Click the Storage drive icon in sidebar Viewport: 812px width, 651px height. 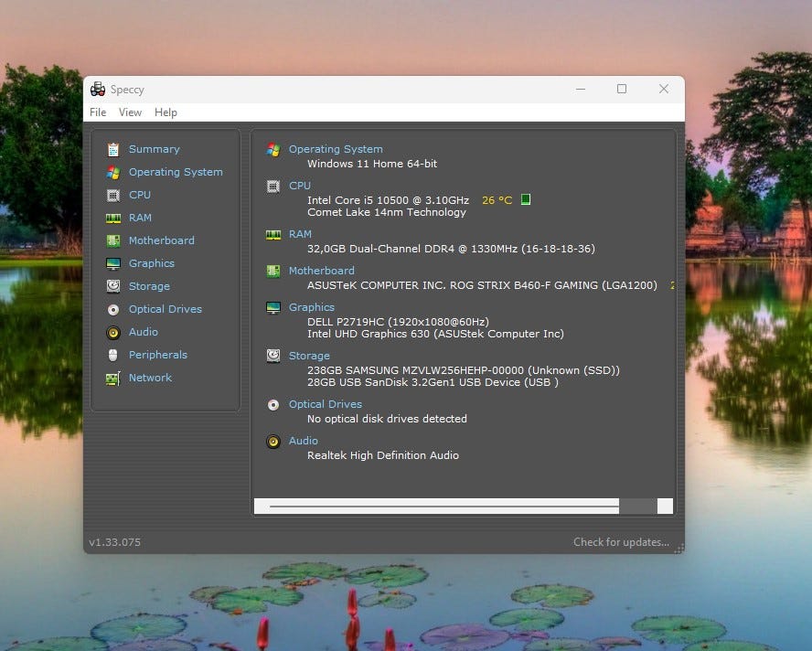click(x=113, y=286)
